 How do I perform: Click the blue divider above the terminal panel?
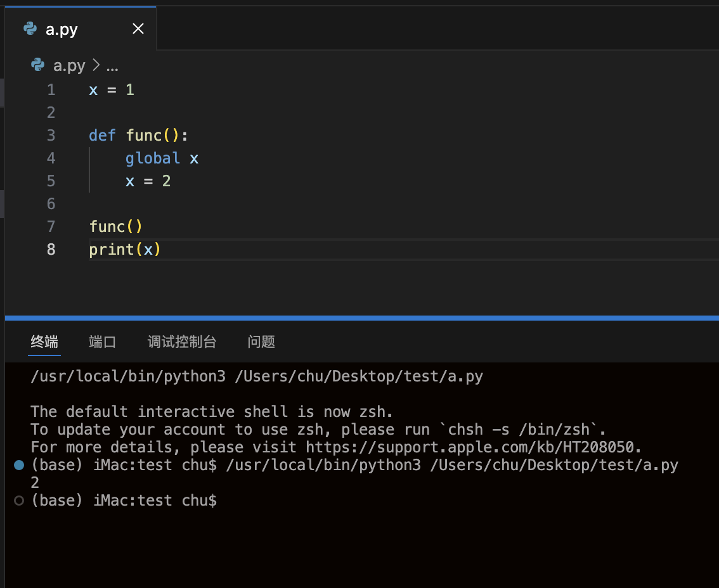coord(361,317)
